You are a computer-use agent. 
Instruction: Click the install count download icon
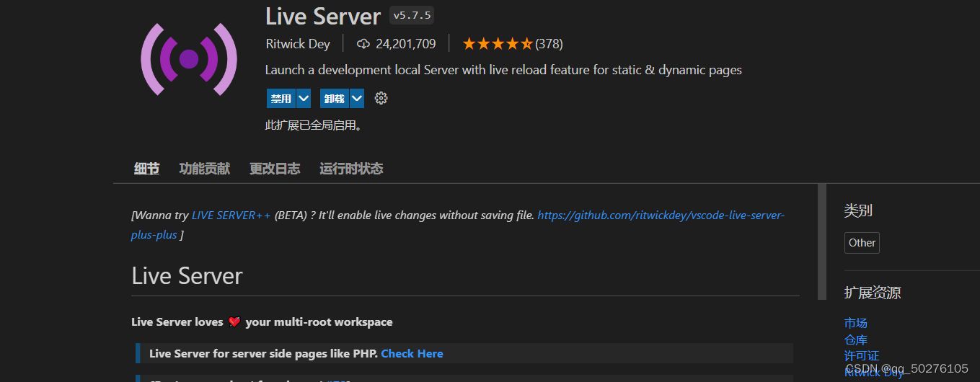(x=363, y=44)
